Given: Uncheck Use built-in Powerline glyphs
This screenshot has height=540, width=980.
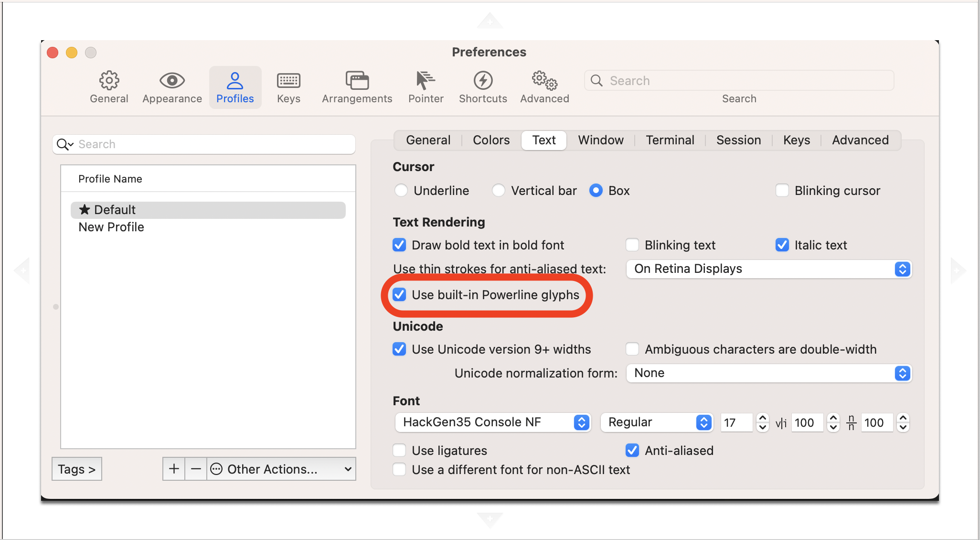Looking at the screenshot, I should (x=399, y=295).
